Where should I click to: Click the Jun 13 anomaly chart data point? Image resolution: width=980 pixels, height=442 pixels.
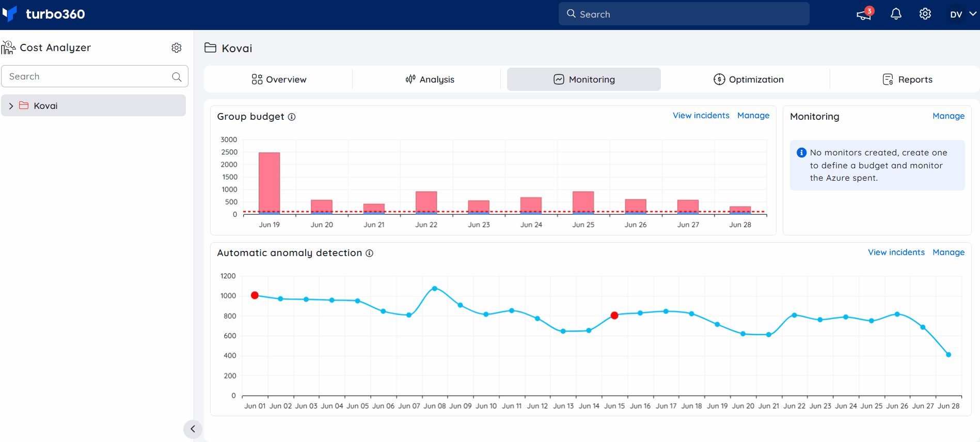[x=563, y=331]
